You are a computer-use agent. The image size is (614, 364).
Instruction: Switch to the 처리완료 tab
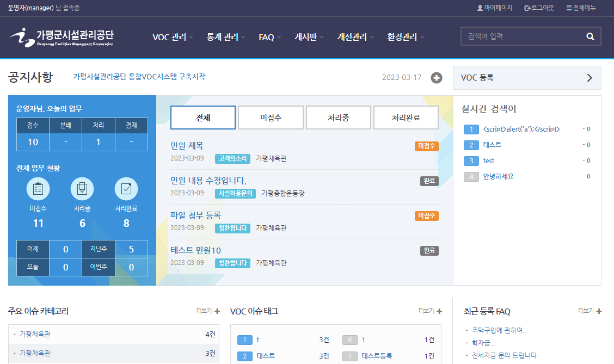click(x=406, y=118)
